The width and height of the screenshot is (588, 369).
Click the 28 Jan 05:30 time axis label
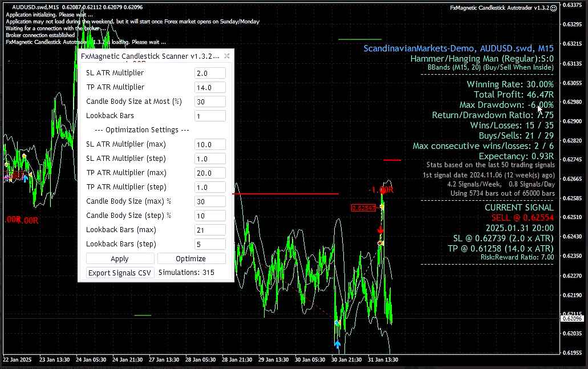point(200,360)
